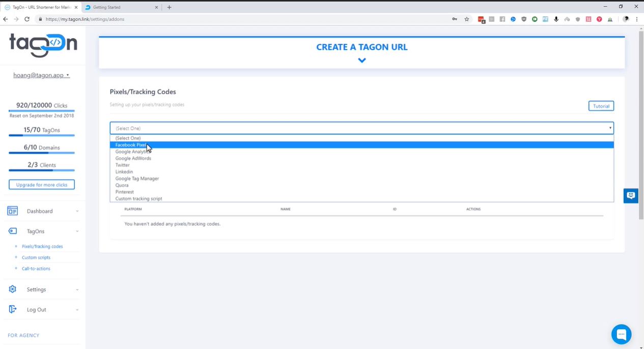This screenshot has height=349, width=644.
Task: Click the 2/3 Clients progress bar
Action: coord(42,170)
